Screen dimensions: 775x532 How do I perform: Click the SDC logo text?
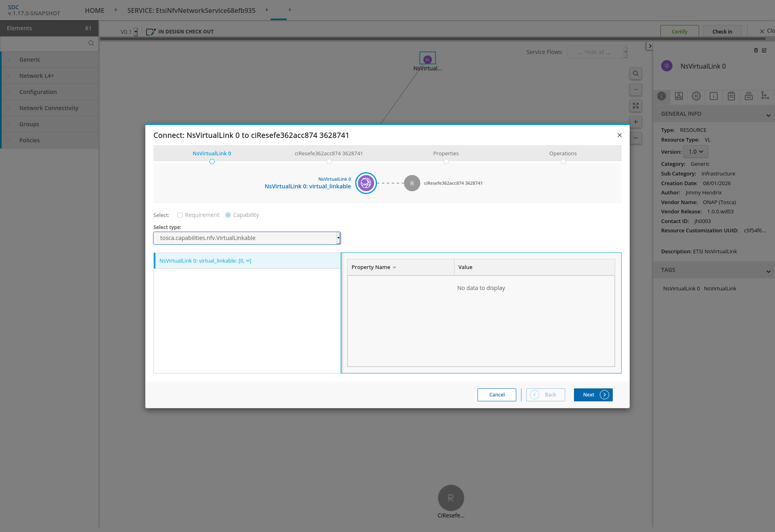pos(13,7)
